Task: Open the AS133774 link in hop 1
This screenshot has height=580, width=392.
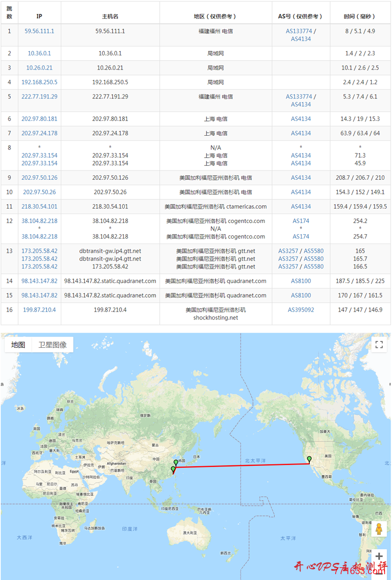Action: coord(299,31)
